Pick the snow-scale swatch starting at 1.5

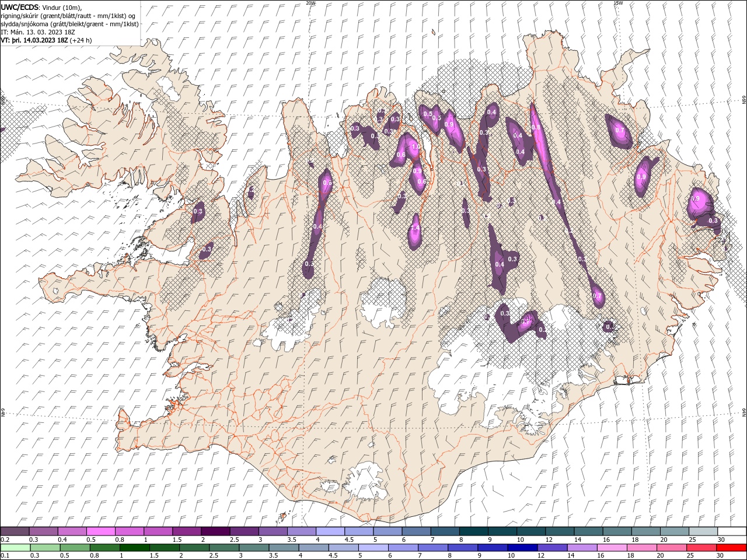[x=186, y=531]
